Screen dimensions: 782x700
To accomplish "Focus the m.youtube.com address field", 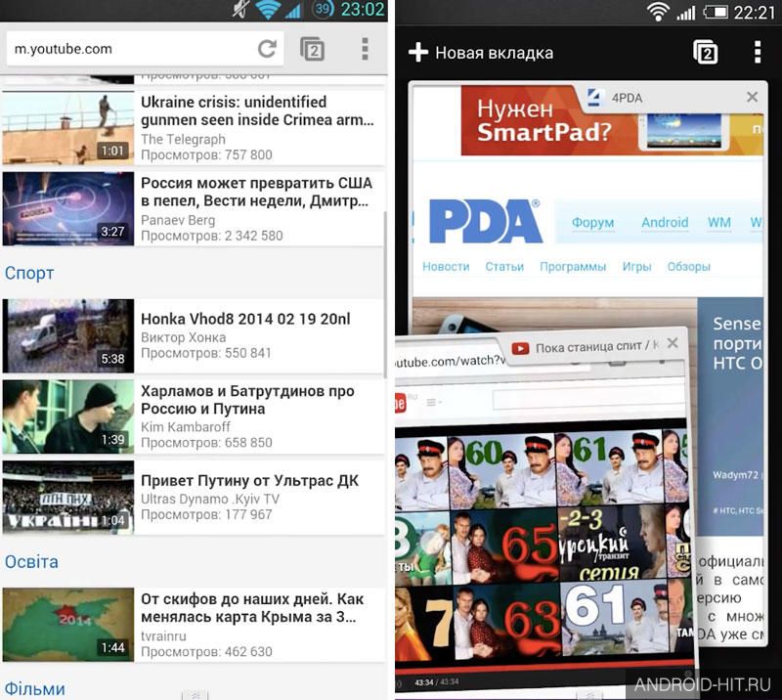I will 131,49.
